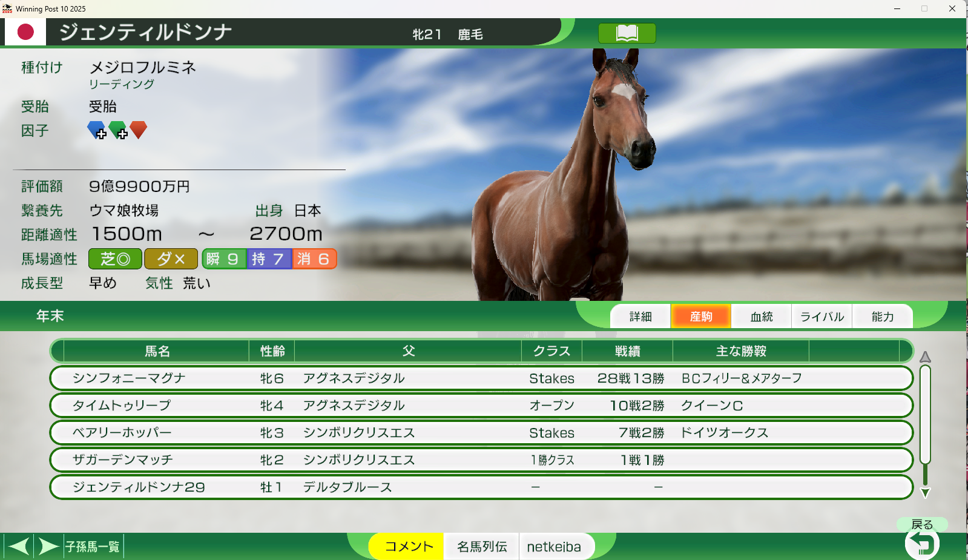This screenshot has height=560, width=968.
Task: Click 1戦1勝 record cell
Action: [642, 460]
